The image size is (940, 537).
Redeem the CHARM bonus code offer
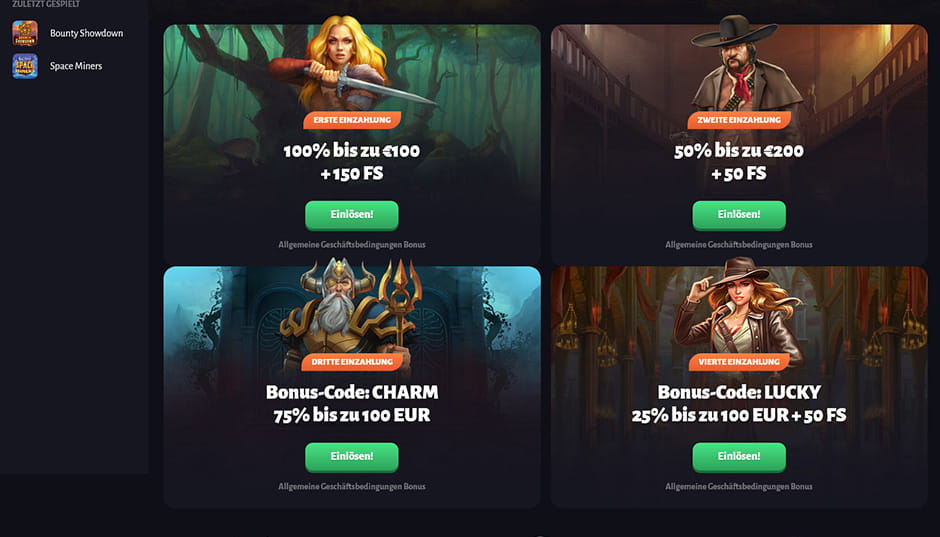tap(352, 457)
